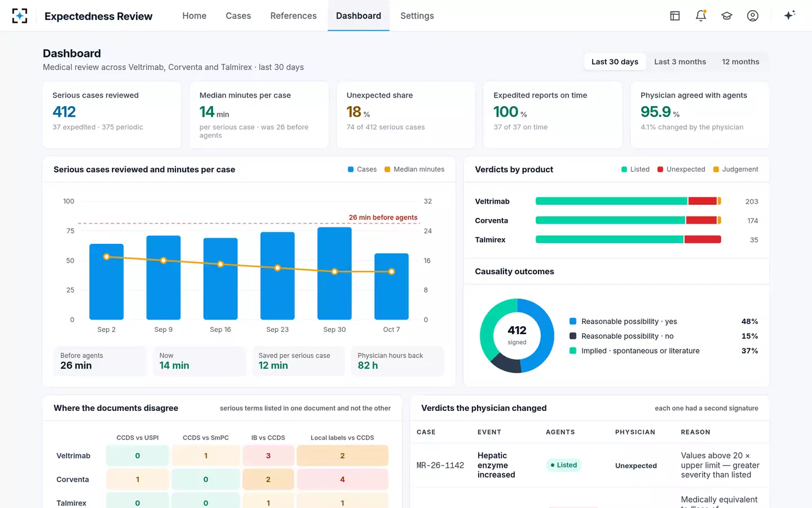The height and width of the screenshot is (508, 812).
Task: Switch to the References tab
Action: coord(293,16)
